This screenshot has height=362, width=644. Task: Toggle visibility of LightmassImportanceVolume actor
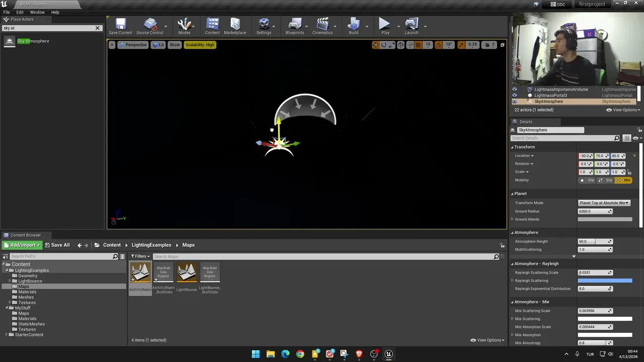coord(514,89)
